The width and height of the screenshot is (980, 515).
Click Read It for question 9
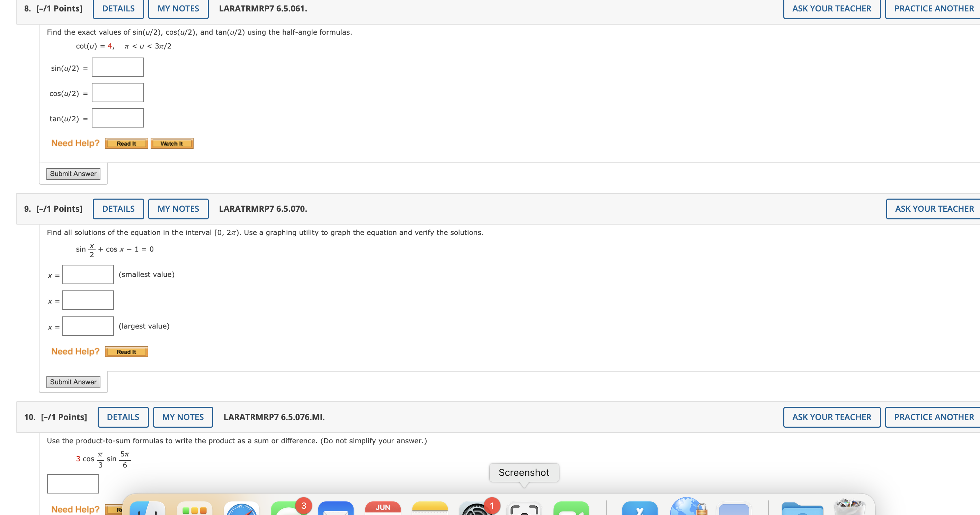coord(126,352)
